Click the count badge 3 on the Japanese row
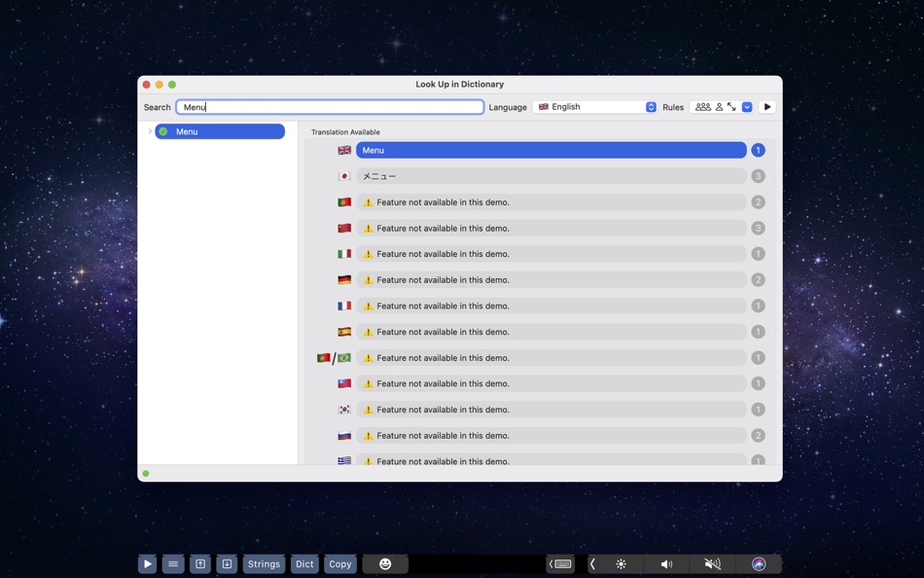This screenshot has height=578, width=924. (x=758, y=176)
